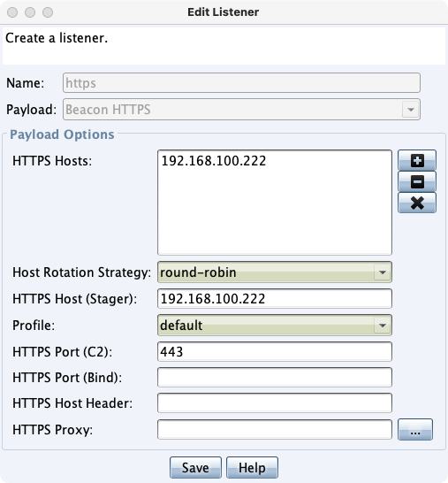
Task: Click the green zoom window button
Action: pyautogui.click(x=48, y=12)
